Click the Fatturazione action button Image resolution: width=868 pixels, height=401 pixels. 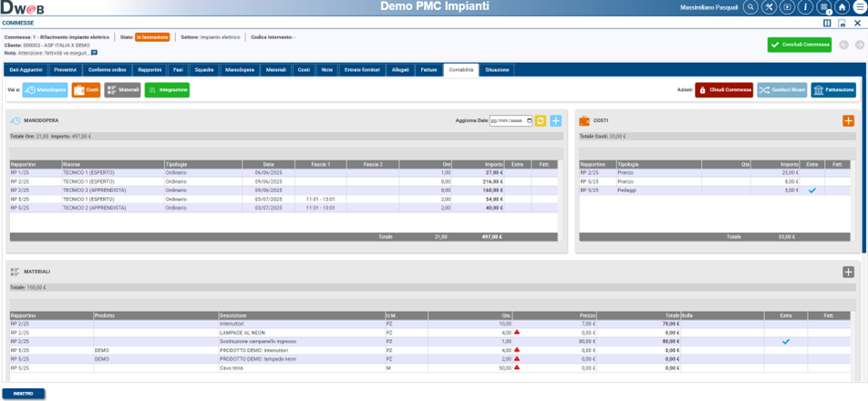833,90
